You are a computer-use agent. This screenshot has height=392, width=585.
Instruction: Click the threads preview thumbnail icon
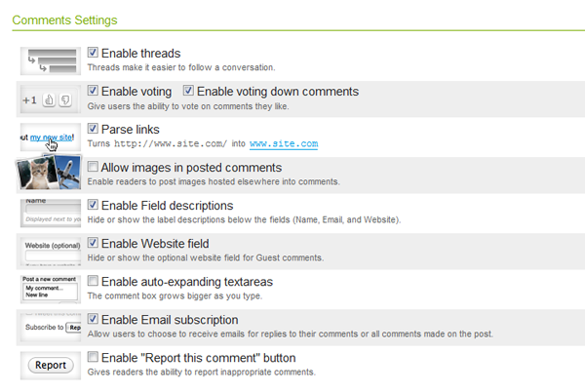pos(51,59)
